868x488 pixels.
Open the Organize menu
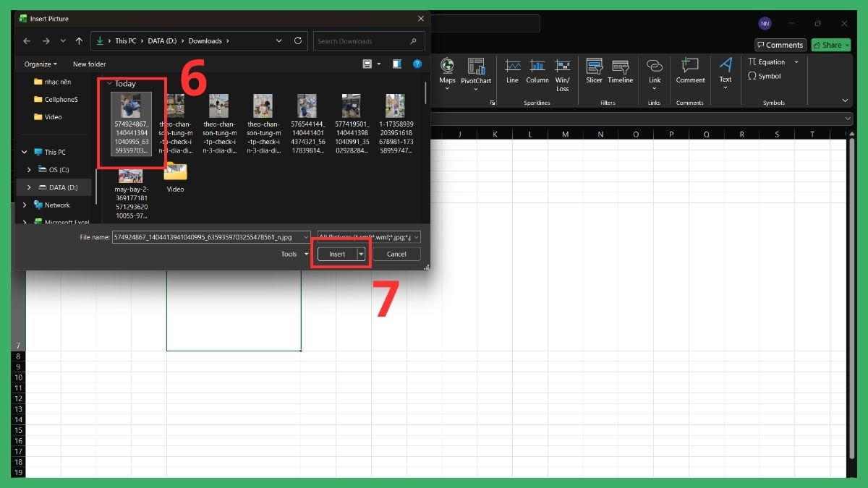pos(38,64)
